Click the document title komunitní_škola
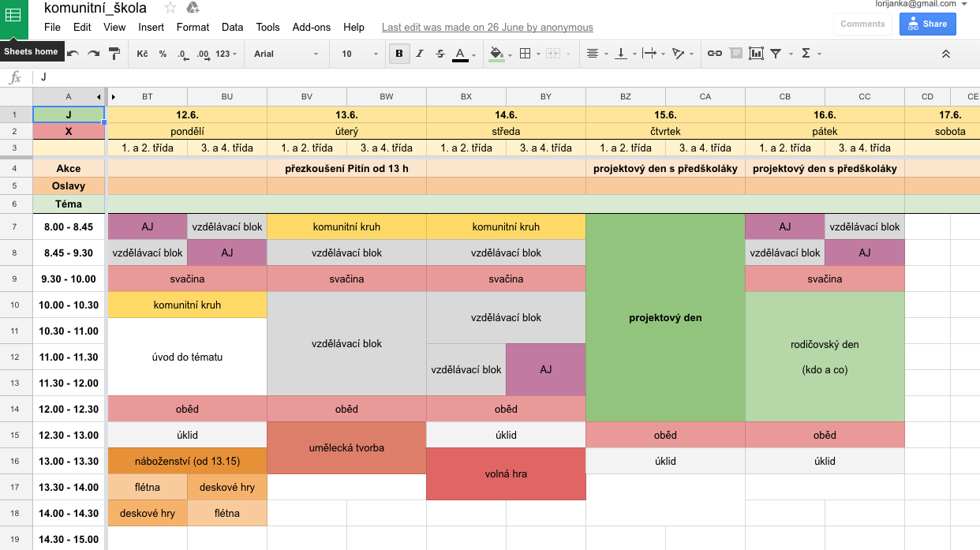Screen dimensions: 980x550 click(x=95, y=8)
